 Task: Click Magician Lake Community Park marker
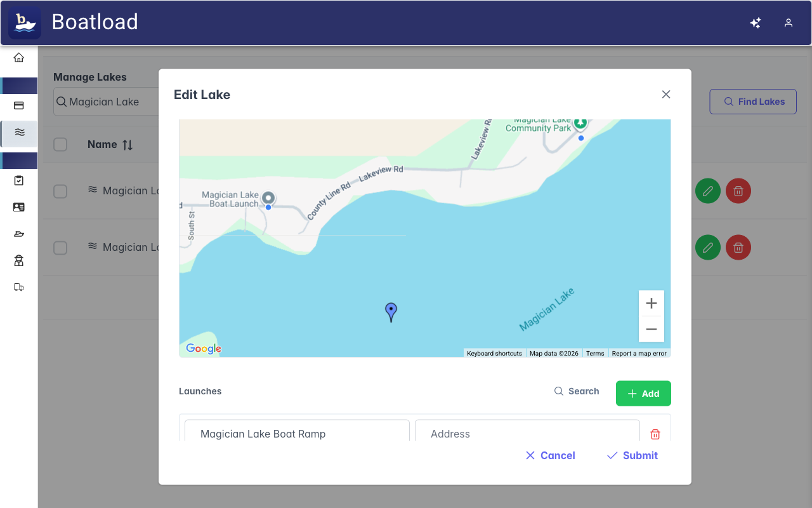pyautogui.click(x=580, y=123)
